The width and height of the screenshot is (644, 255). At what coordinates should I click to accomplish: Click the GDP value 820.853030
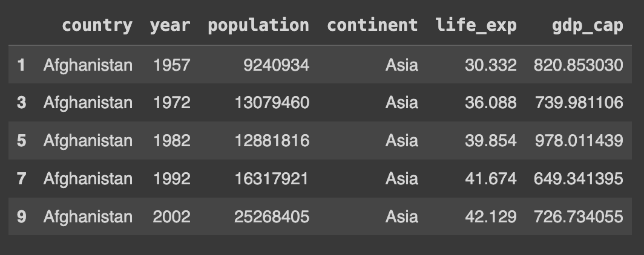tap(578, 65)
